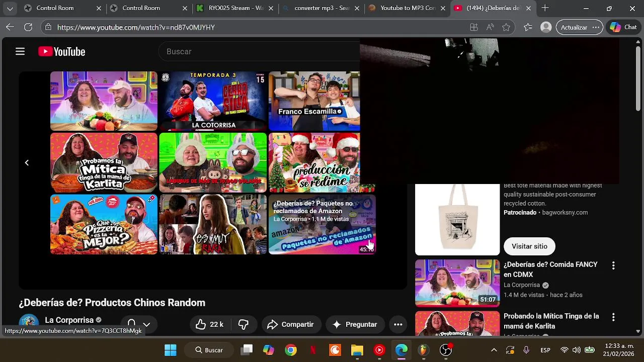Open La Corporrisa channel avatar
The height and width of the screenshot is (362, 644).
coord(29,323)
